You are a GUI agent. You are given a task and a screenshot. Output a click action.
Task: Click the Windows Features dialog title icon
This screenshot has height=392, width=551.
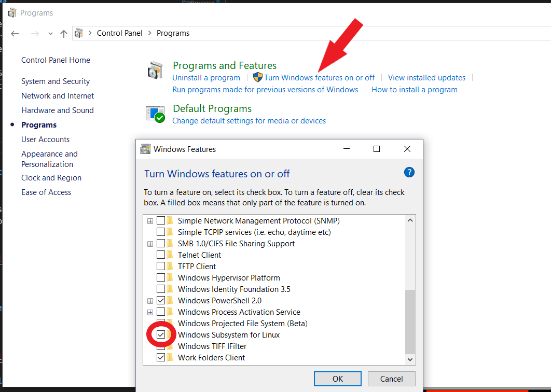pyautogui.click(x=146, y=149)
